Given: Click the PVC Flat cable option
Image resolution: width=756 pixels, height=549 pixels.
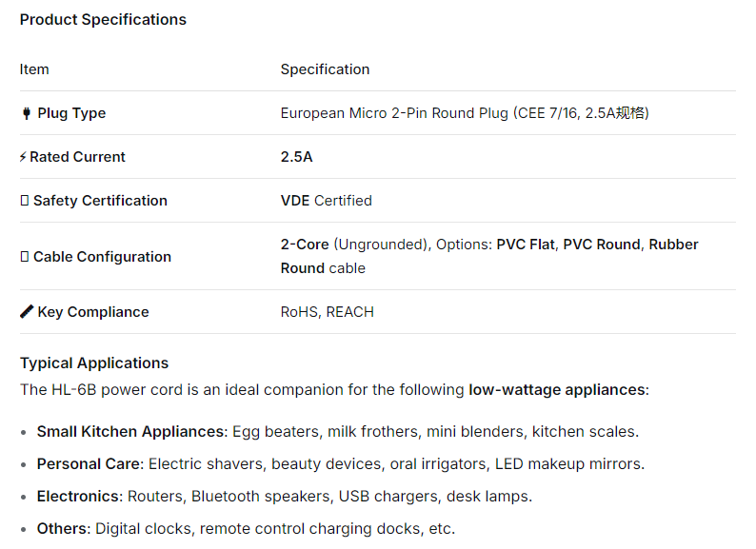Looking at the screenshot, I should click(526, 245).
